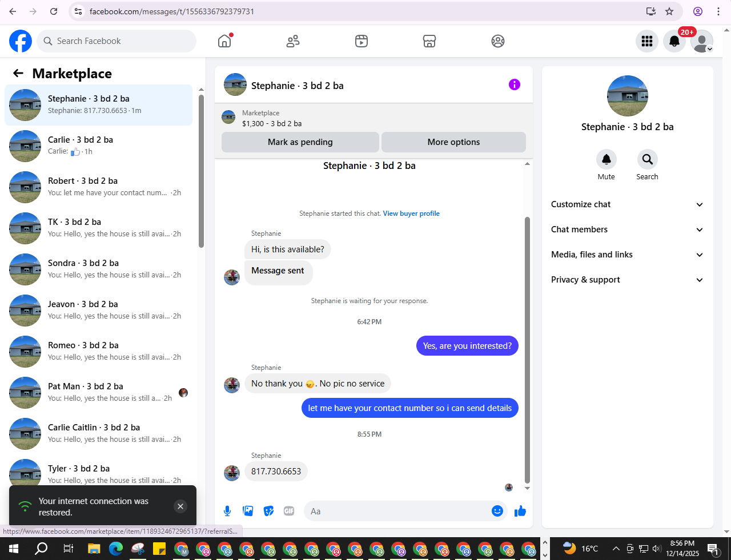Click Mark as pending button

point(300,142)
